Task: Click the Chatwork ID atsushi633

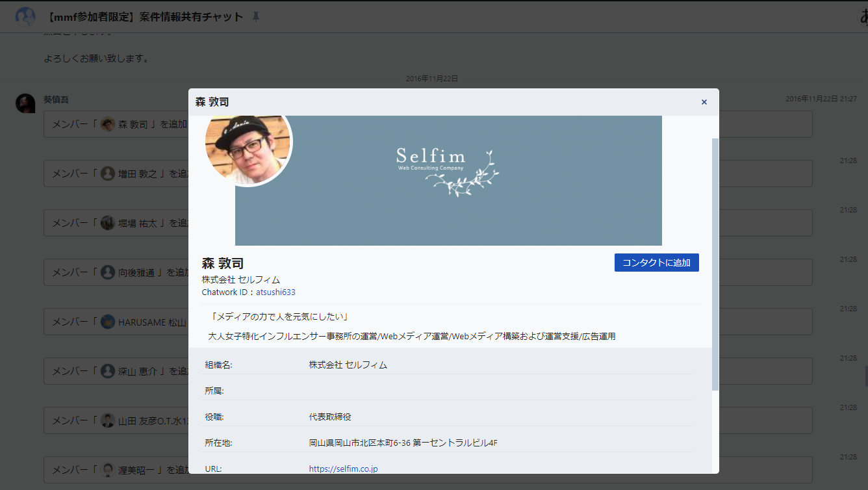Action: 275,292
